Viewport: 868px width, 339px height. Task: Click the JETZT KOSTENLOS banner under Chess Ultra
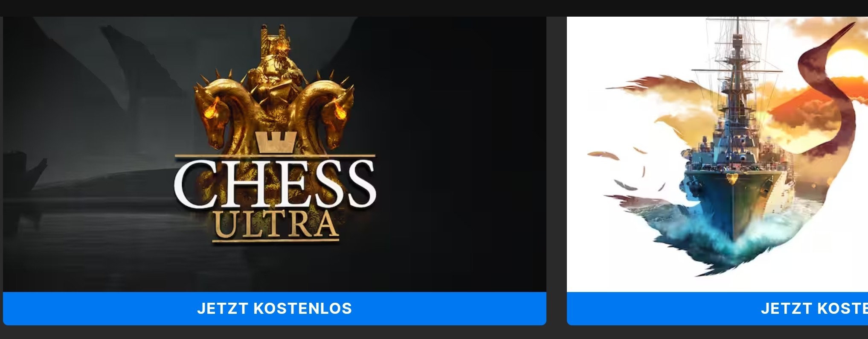click(x=274, y=308)
